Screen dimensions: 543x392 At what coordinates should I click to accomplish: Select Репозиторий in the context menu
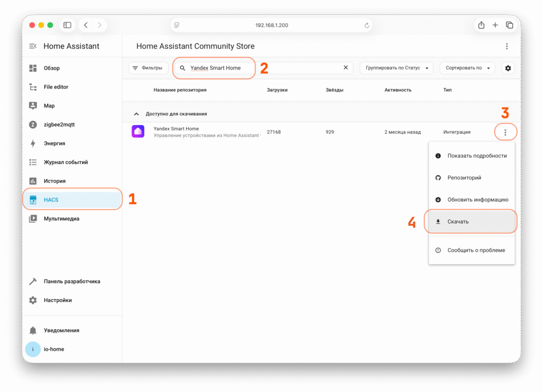coord(464,178)
